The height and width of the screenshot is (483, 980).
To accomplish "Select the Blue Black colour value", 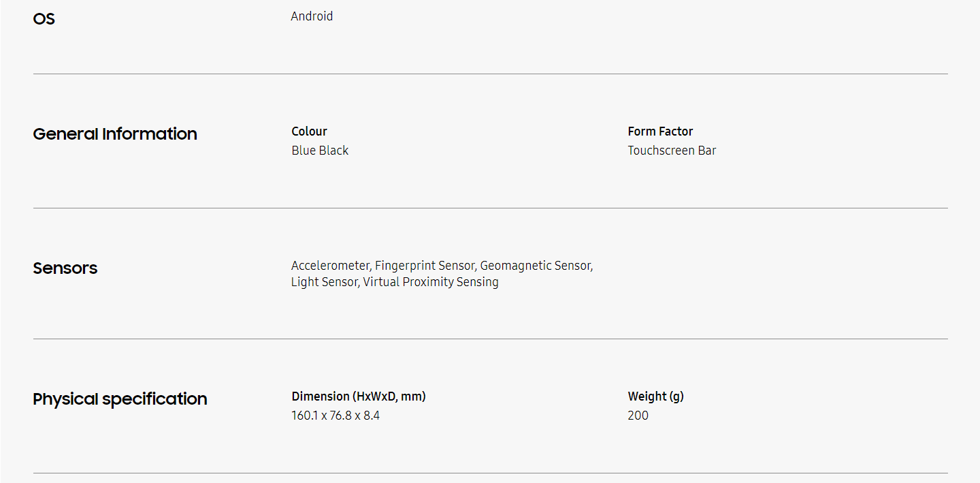I will point(320,151).
